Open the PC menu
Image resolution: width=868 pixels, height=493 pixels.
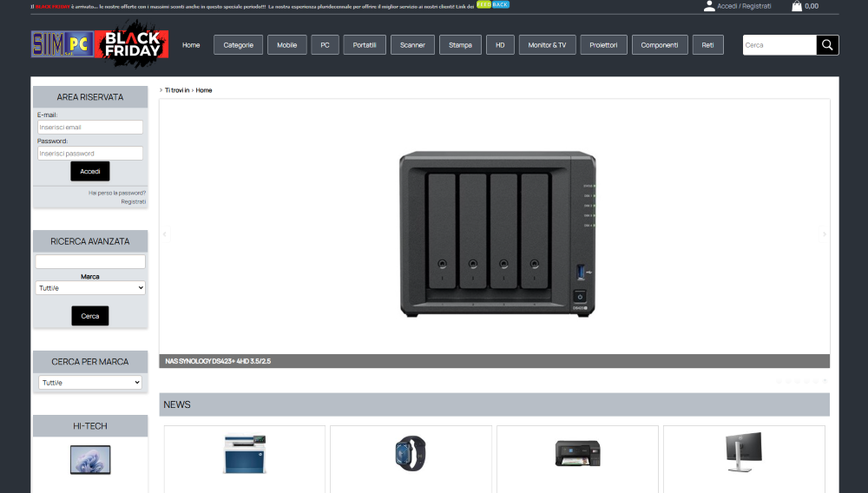pos(325,45)
